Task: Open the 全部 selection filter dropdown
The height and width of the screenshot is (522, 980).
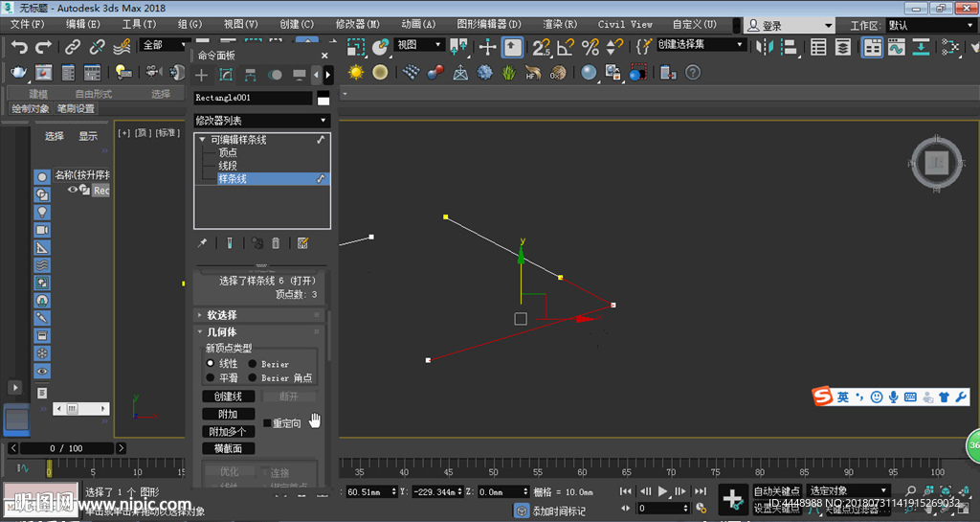Action: [165, 45]
